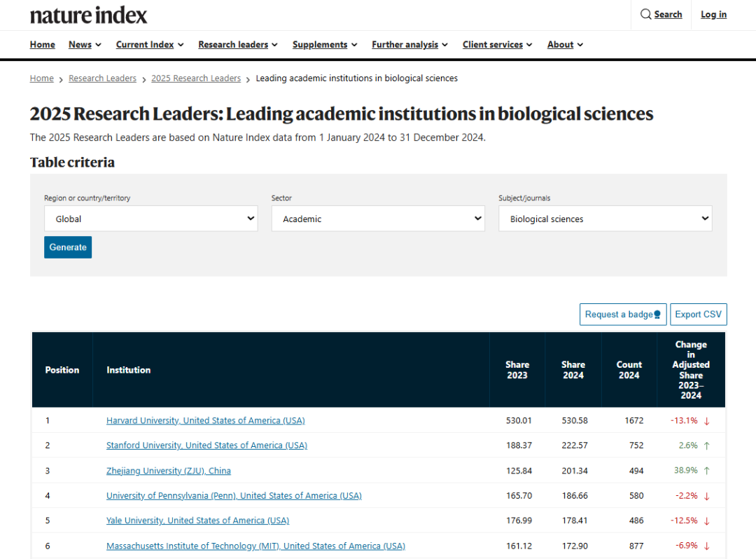Click the Research Leaders breadcrumb link
Image resolution: width=756 pixels, height=559 pixels.
point(102,78)
